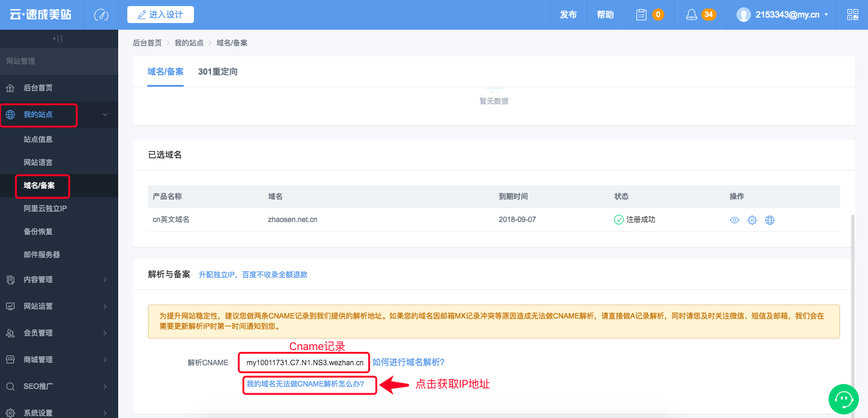Click the cn英文域名 product cell

pos(171,220)
